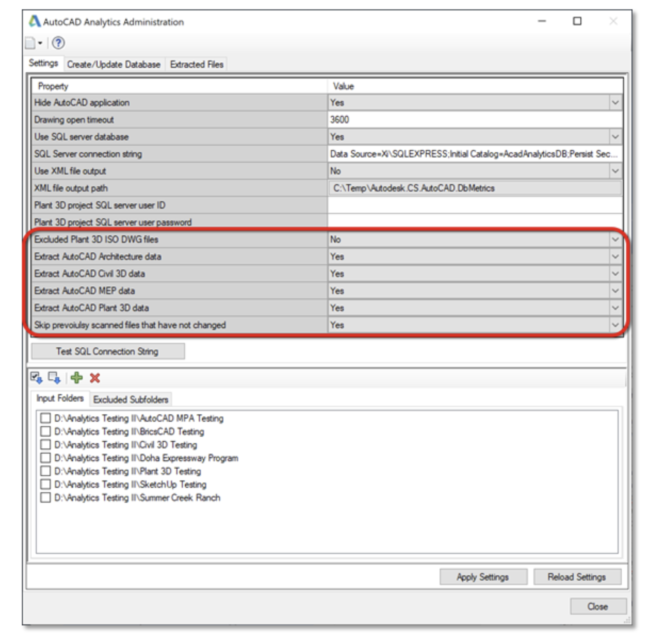Viewport: 659px width, 644px height.
Task: Click the uncheck-all folders icon
Action: 54,378
